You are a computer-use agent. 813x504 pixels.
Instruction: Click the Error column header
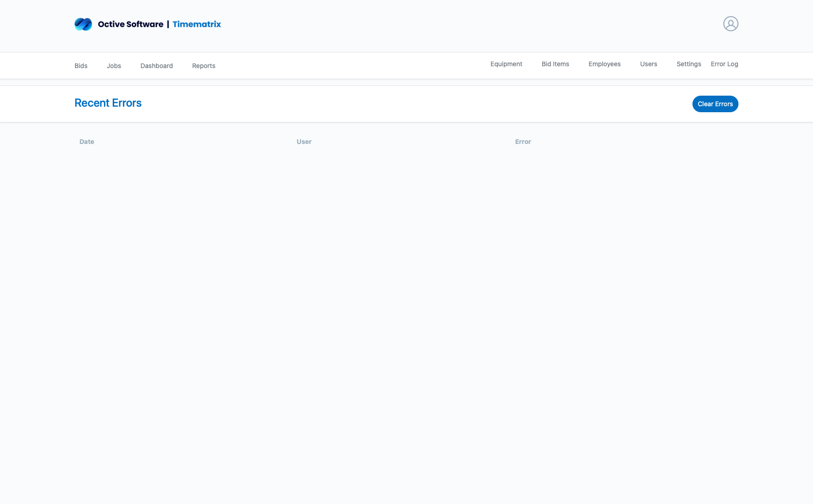[x=523, y=142]
